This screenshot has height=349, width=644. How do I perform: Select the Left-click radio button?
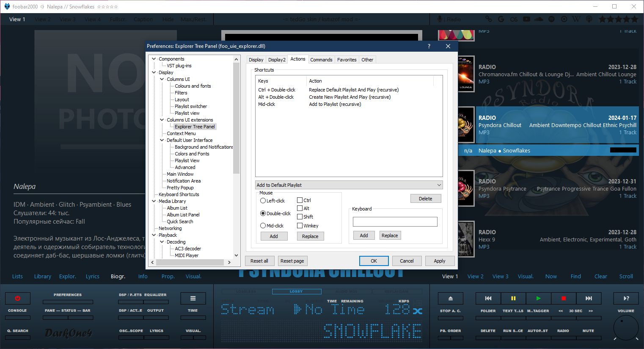point(263,201)
